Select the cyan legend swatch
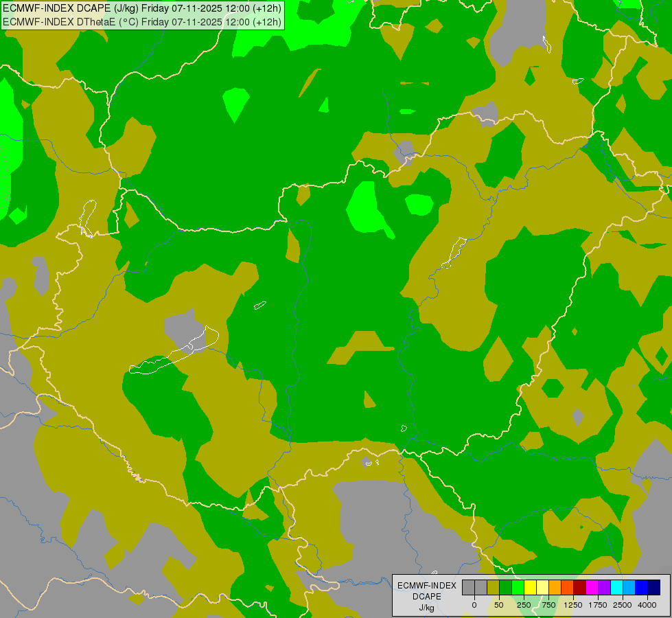This screenshot has width=672, height=618. coord(616,587)
